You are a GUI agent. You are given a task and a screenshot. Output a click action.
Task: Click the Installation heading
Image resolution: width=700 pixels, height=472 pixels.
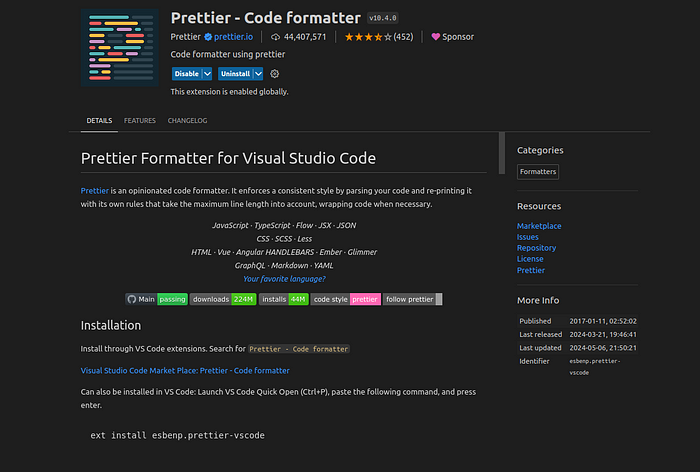click(111, 326)
